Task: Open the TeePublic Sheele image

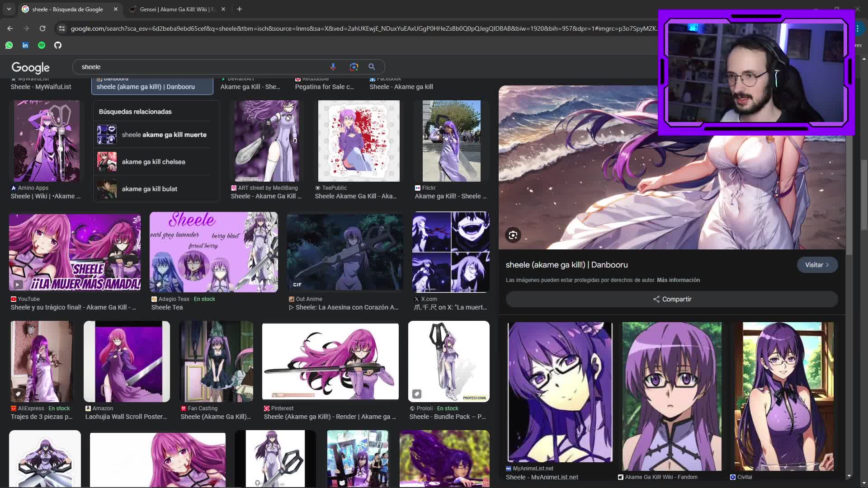Action: coord(359,141)
